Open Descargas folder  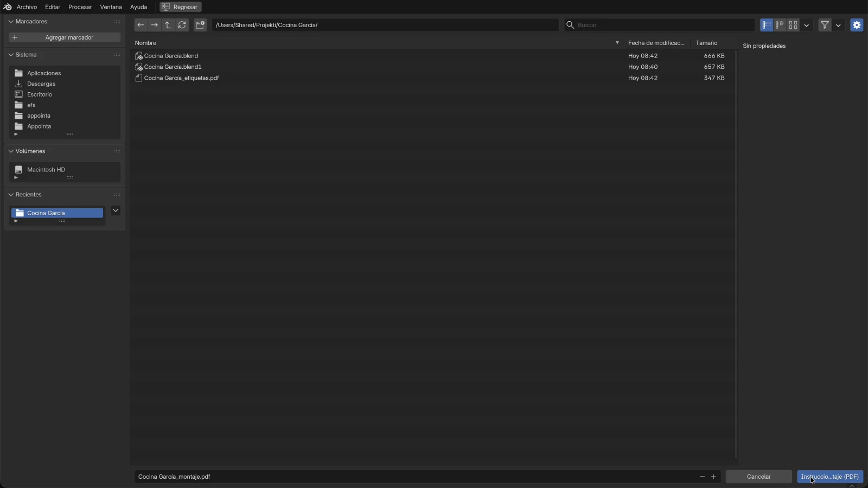click(x=64, y=84)
